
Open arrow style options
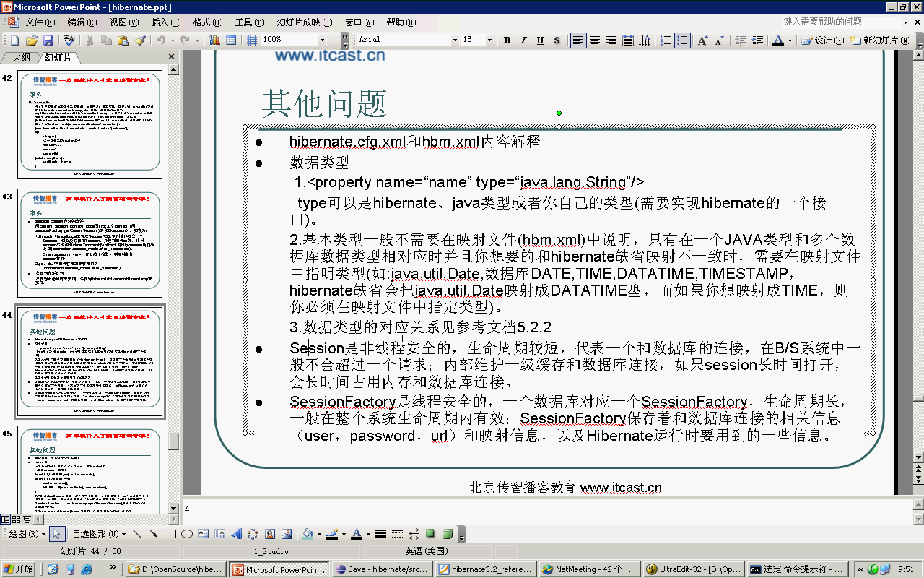coord(414,535)
